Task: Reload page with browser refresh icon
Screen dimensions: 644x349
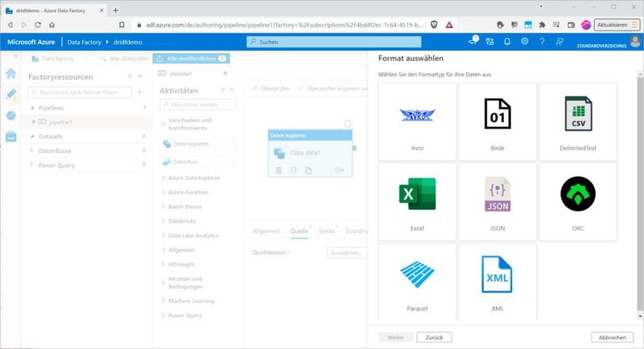Action: click(38, 25)
